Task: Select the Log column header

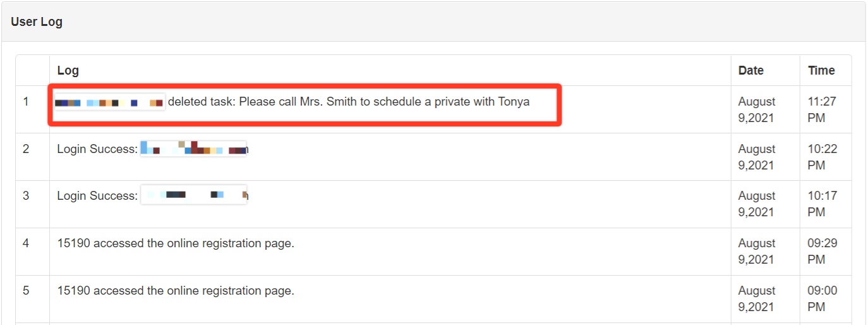Action: 68,70
